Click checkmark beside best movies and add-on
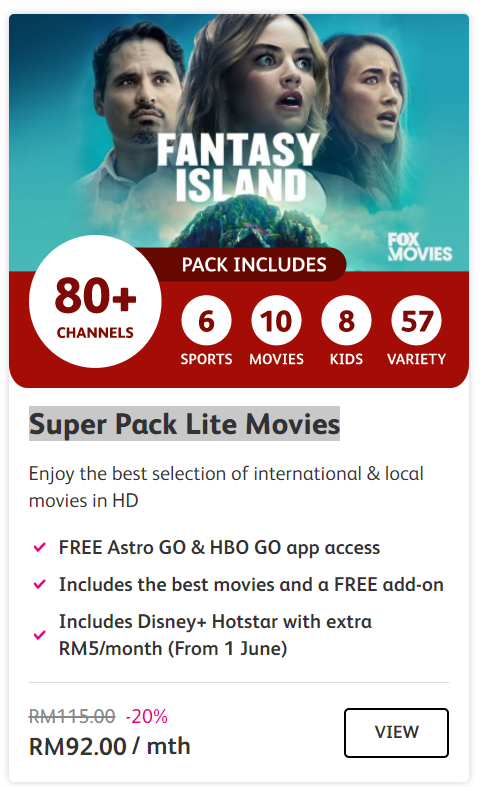Screen dimensions: 482x787 point(39,584)
